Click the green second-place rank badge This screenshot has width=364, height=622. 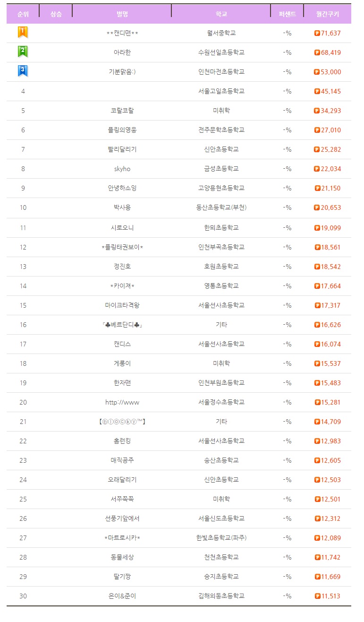[23, 52]
